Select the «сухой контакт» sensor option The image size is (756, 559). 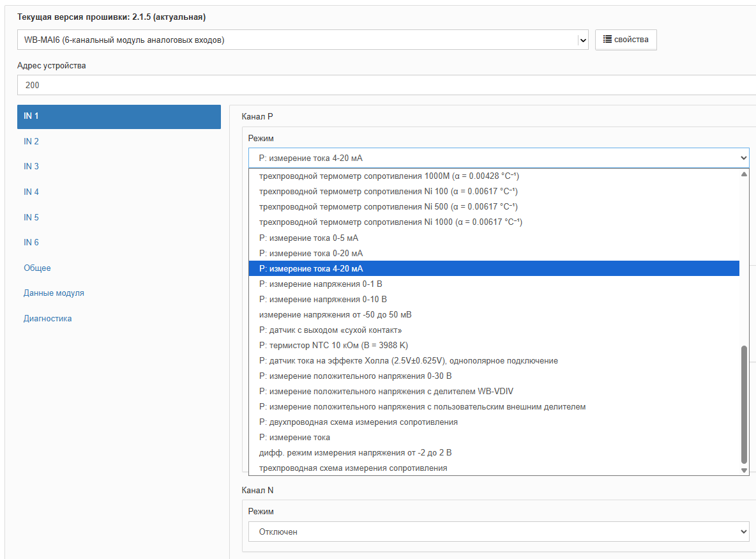point(330,330)
